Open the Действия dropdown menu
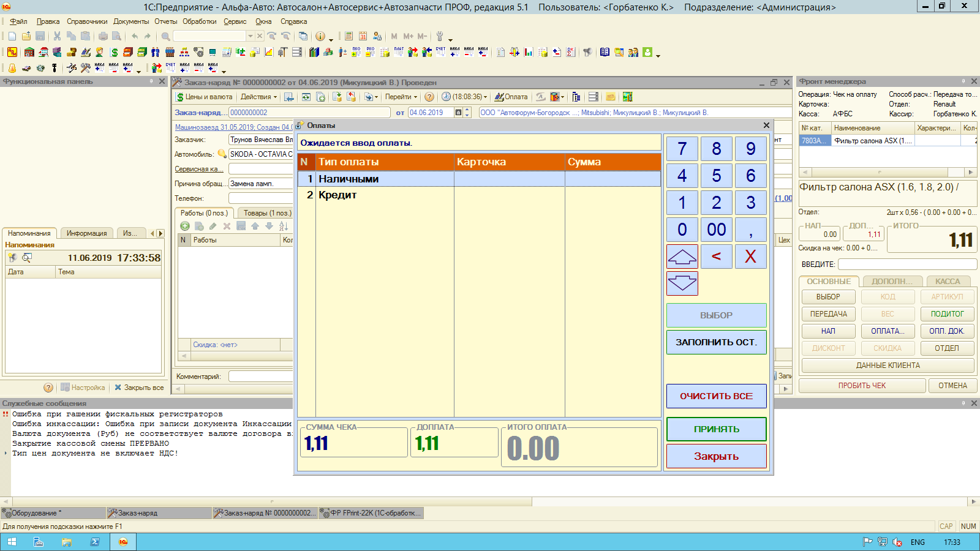The height and width of the screenshot is (551, 980). click(258, 97)
